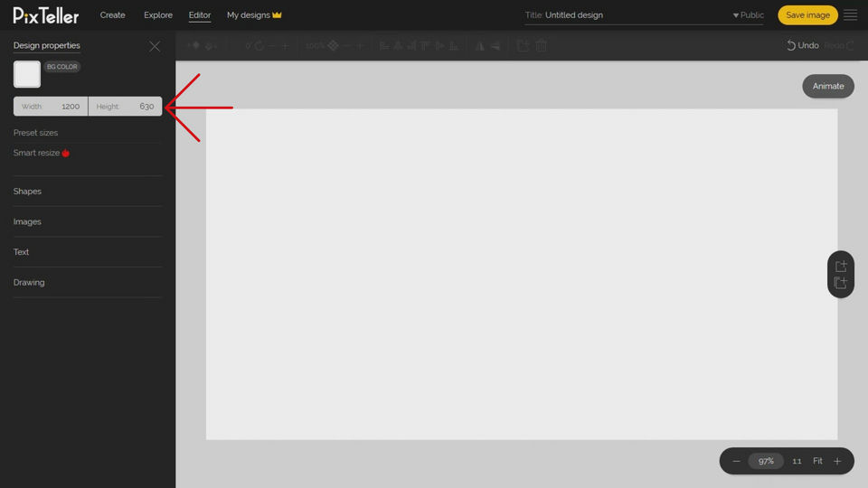
Task: Expand the Shapes section
Action: 27,192
